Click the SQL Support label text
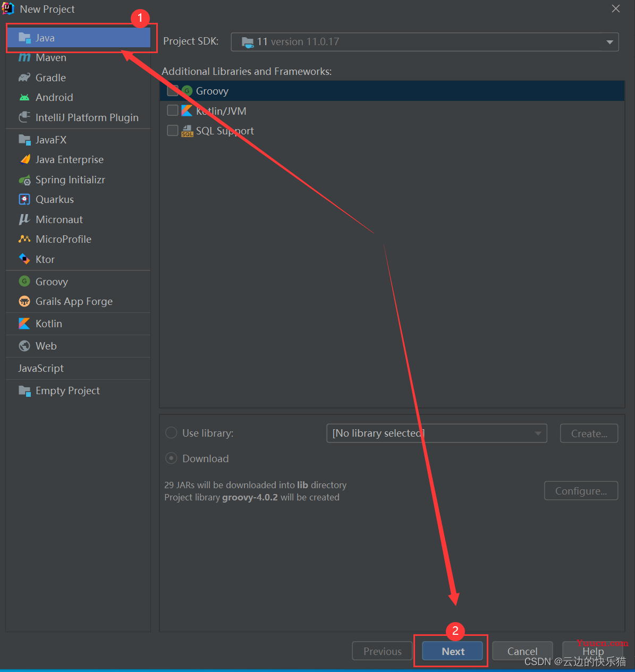The height and width of the screenshot is (672, 635). click(225, 131)
